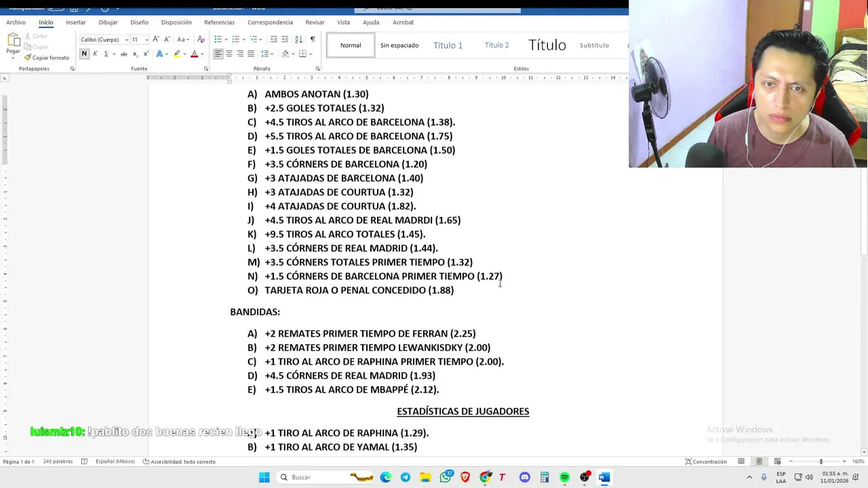
Task: Switch to the Revisar tab
Action: point(315,22)
